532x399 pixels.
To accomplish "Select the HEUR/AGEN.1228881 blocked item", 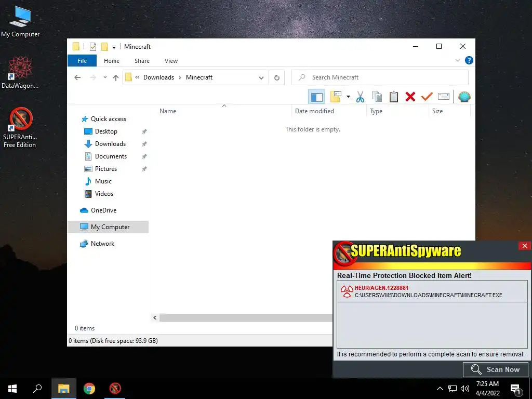I will pyautogui.click(x=432, y=291).
